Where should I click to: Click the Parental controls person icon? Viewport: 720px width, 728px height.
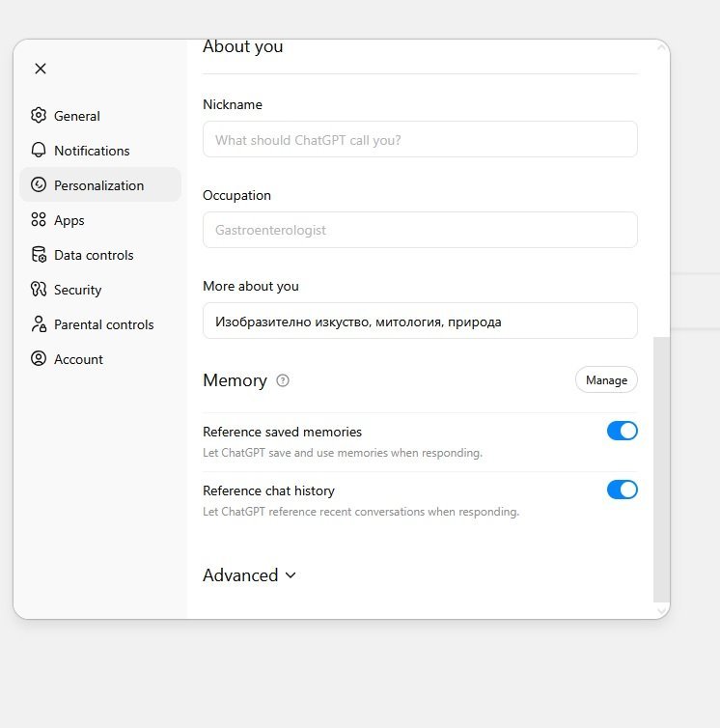[x=39, y=324]
